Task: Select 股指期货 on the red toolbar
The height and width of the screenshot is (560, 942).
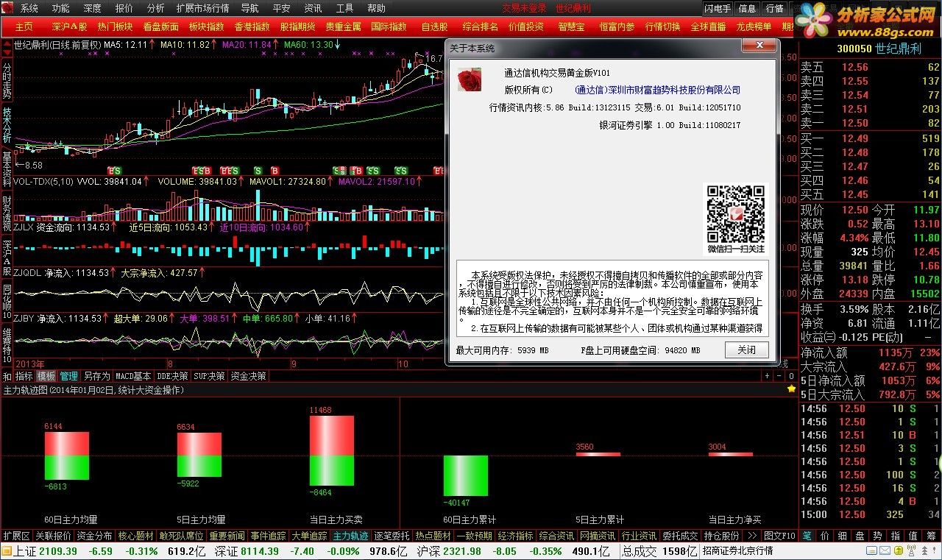Action: (x=297, y=26)
